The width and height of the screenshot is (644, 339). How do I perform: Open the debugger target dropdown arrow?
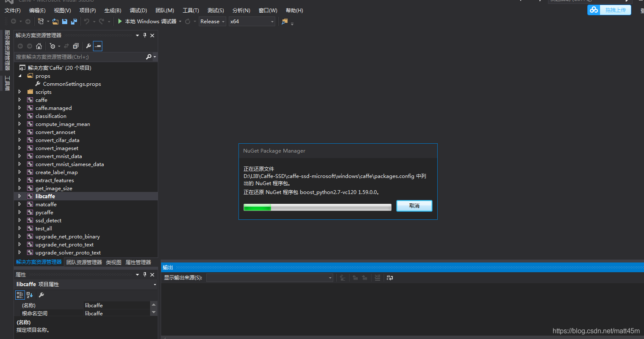click(x=180, y=21)
